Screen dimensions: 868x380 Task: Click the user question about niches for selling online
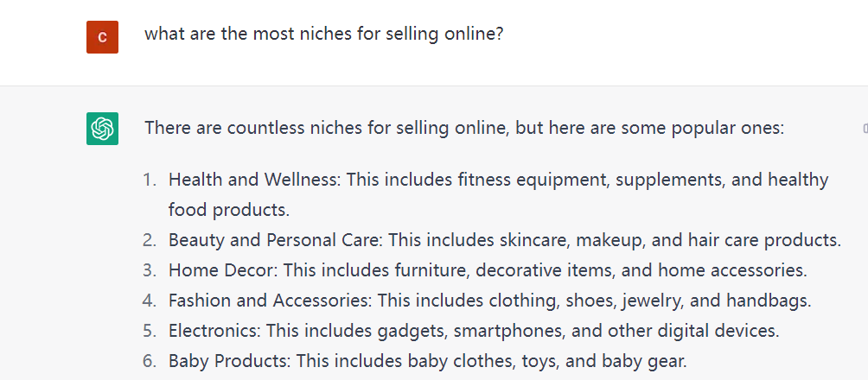coord(324,35)
